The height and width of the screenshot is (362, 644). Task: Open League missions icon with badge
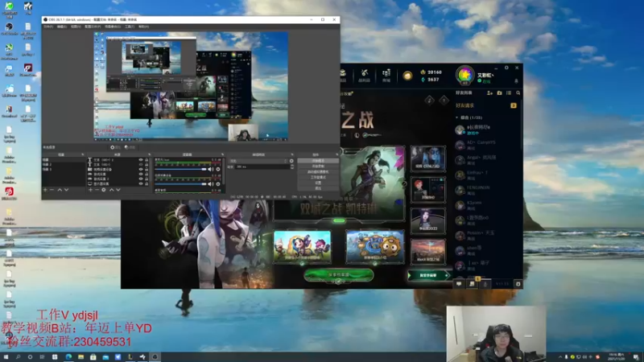(472, 283)
